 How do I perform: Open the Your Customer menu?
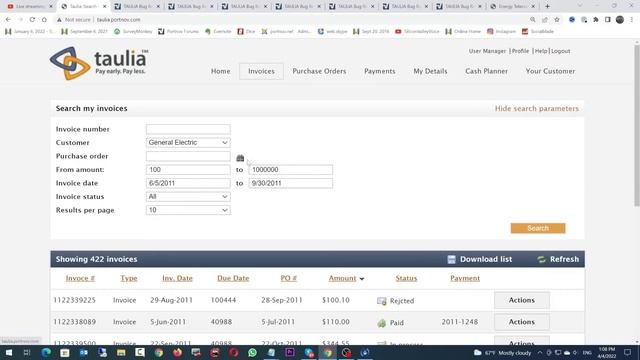tap(550, 71)
